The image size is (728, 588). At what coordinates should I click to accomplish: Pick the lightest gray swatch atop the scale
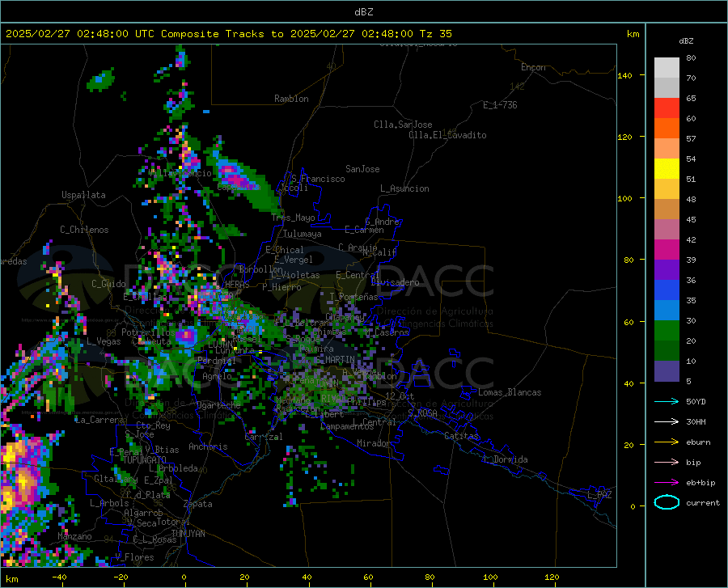667,68
